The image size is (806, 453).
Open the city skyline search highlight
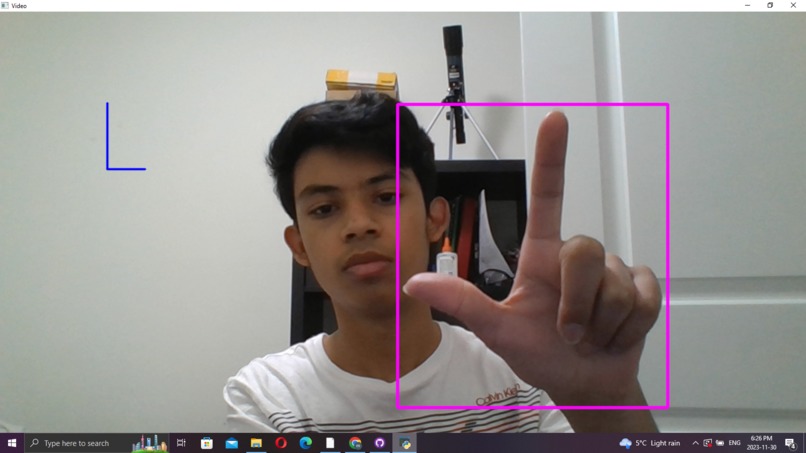click(150, 443)
